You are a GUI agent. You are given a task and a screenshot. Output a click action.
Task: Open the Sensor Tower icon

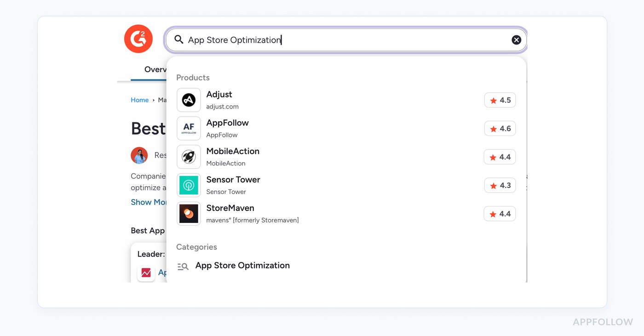189,185
